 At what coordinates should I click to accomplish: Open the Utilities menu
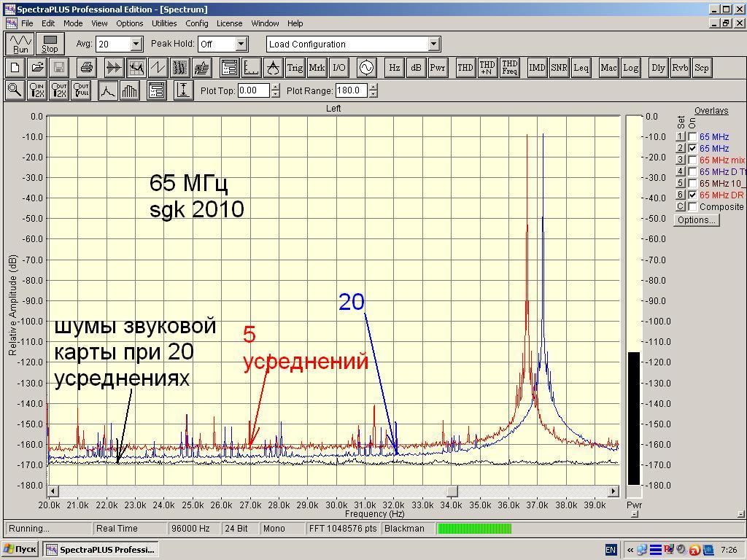pyautogui.click(x=164, y=23)
